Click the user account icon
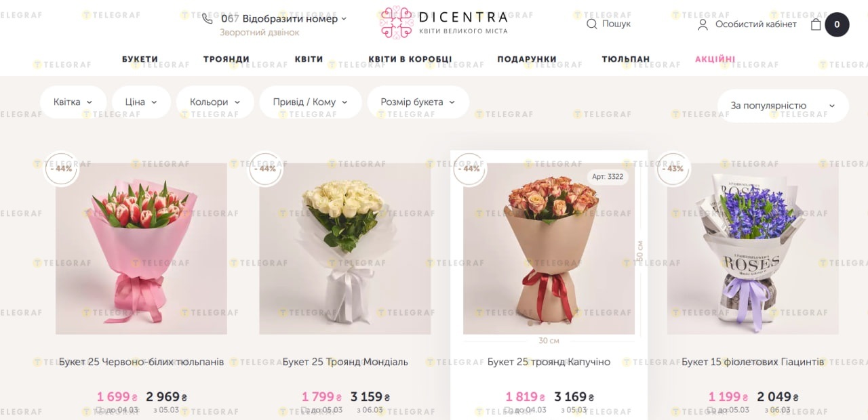Screen dimensions: 868x420 (703, 24)
